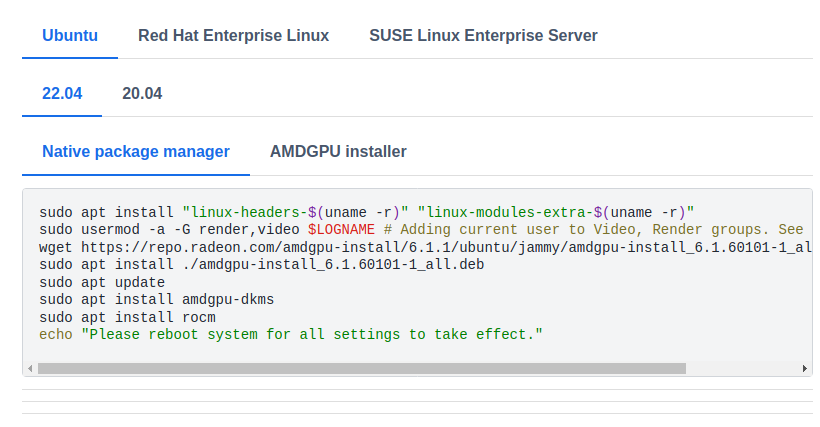Viewport: 820px width, 427px height.
Task: Click the 'sudo apt install rocm' line
Action: click(127, 317)
